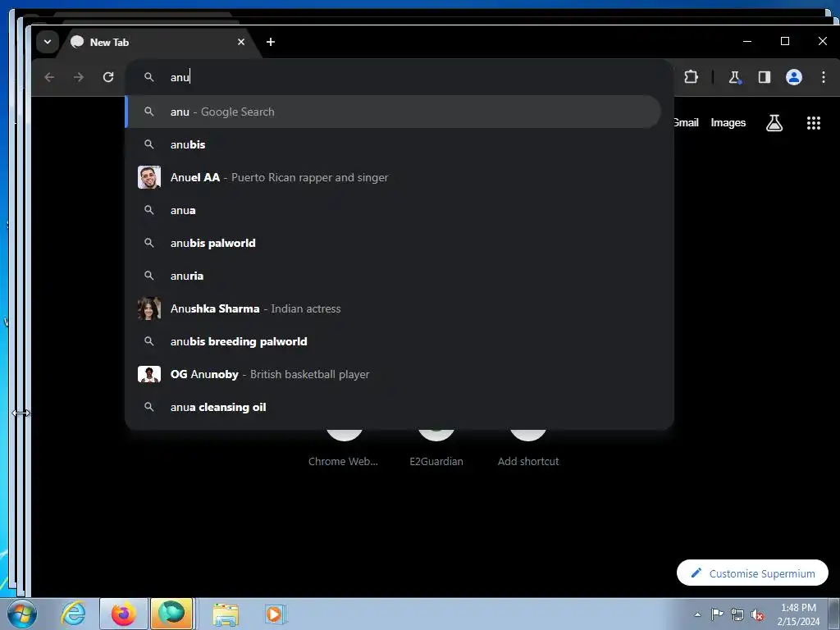Choose anubis palworld suggestion
Image resolution: width=840 pixels, height=630 pixels.
pyautogui.click(x=394, y=243)
